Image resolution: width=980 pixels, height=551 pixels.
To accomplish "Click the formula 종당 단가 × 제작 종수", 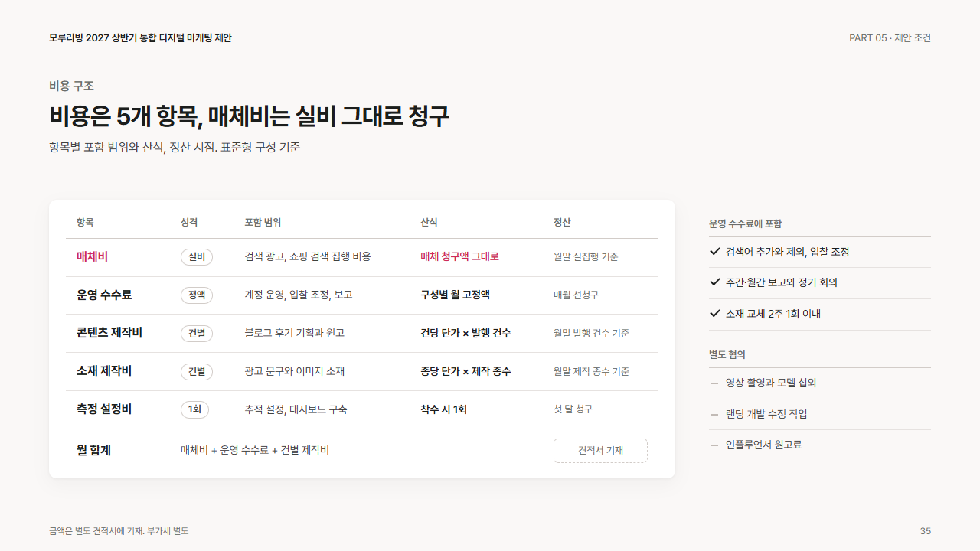I will pos(465,371).
